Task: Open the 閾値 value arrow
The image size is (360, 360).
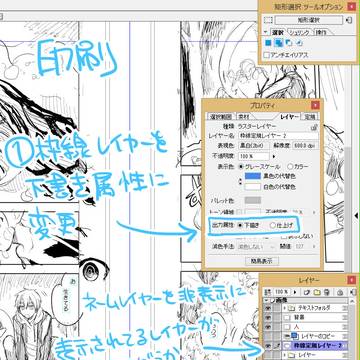Action: (x=314, y=247)
